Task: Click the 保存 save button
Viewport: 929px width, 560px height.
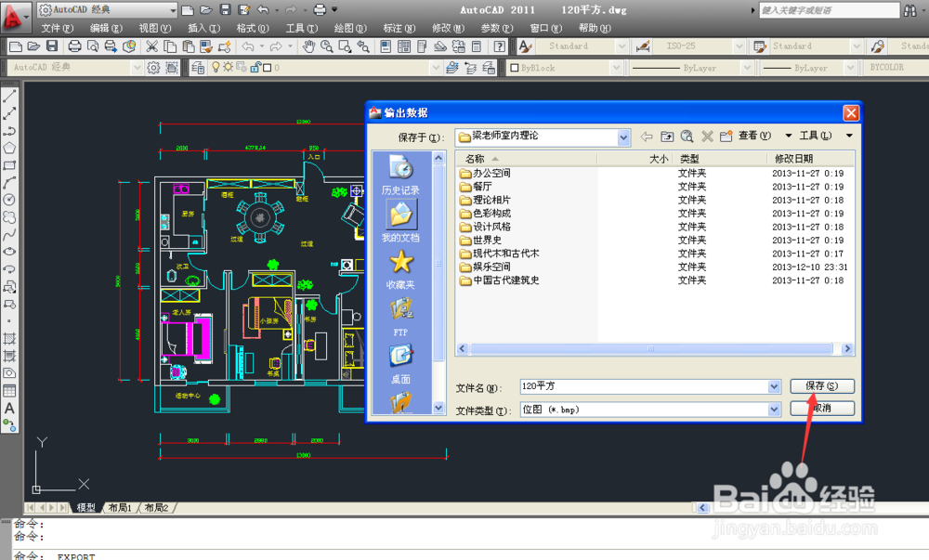Action: (x=822, y=386)
